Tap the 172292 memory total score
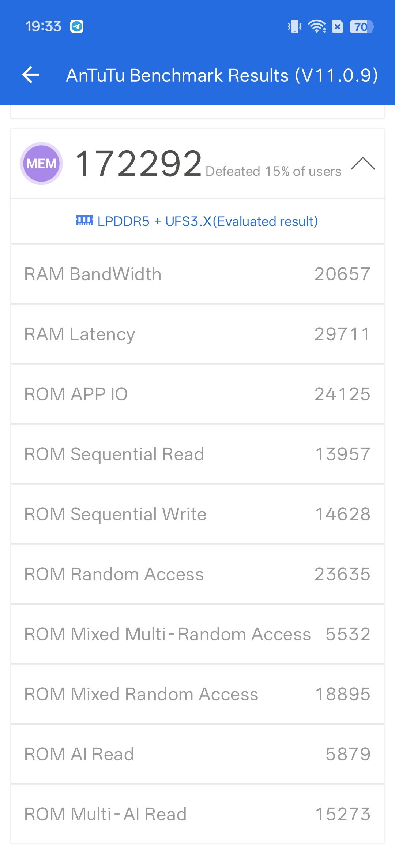This screenshot has width=395, height=868. (x=139, y=164)
